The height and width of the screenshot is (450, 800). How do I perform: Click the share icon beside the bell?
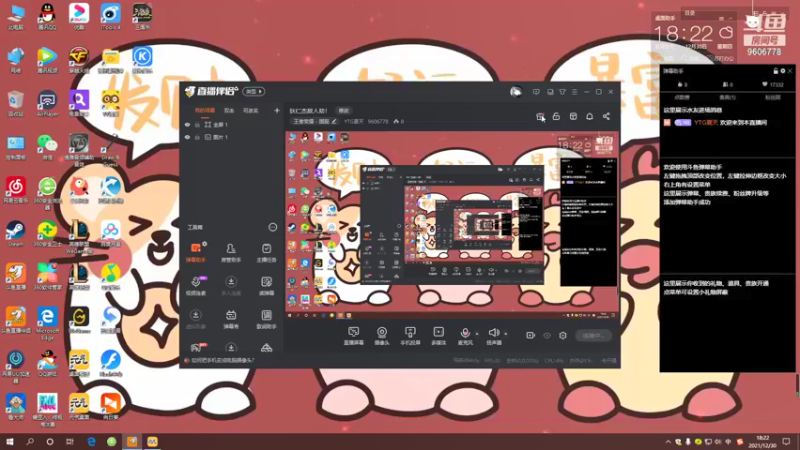point(606,116)
